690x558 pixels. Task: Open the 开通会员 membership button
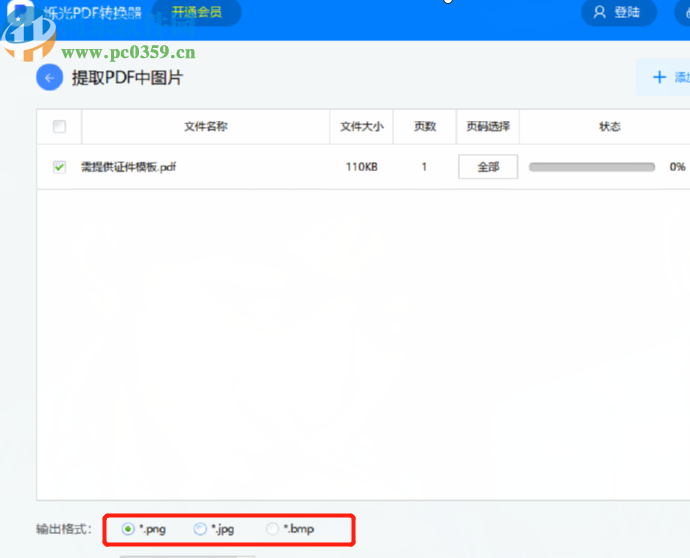click(x=197, y=12)
